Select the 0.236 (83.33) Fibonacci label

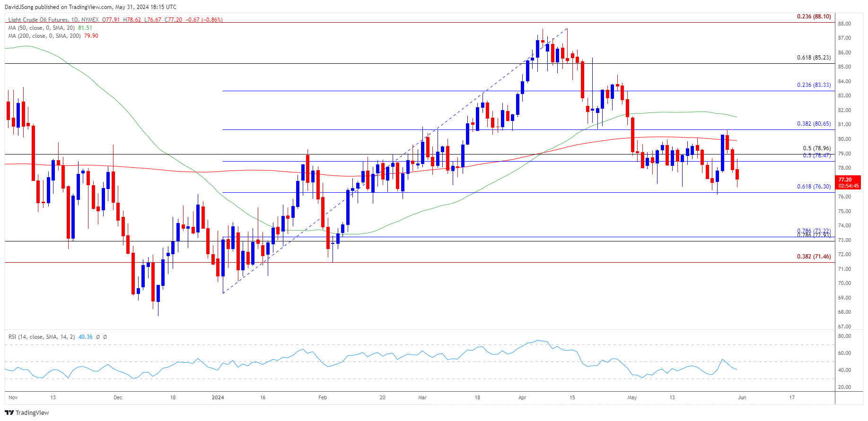coord(814,85)
